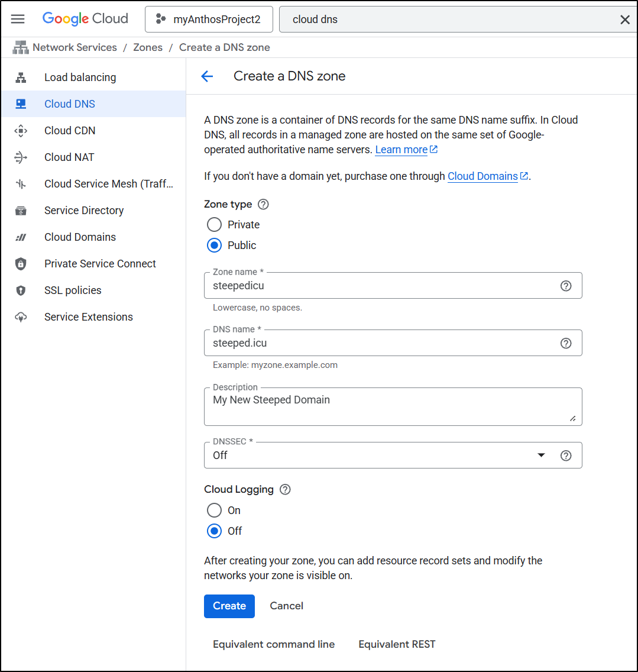Open help for the DNS name field

pos(566,343)
